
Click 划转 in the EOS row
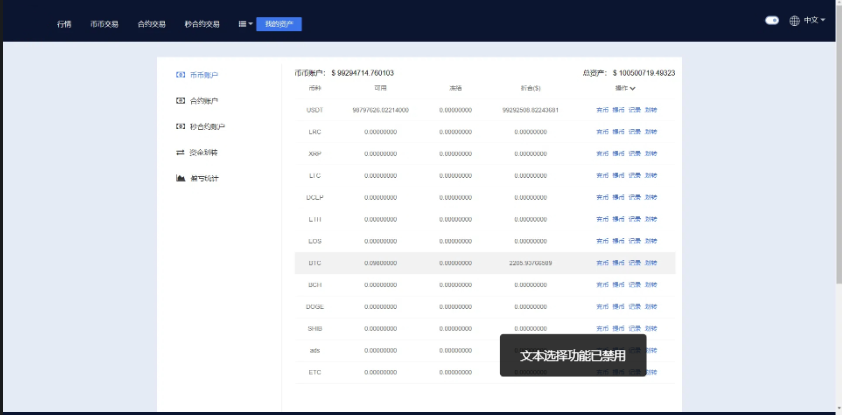pos(651,241)
